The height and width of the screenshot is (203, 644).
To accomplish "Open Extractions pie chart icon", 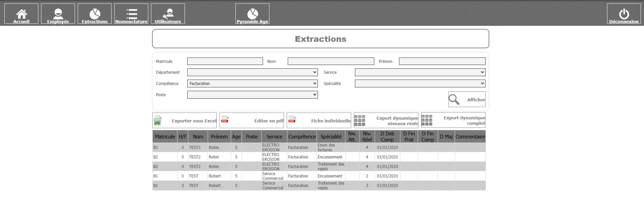I will pos(95,14).
